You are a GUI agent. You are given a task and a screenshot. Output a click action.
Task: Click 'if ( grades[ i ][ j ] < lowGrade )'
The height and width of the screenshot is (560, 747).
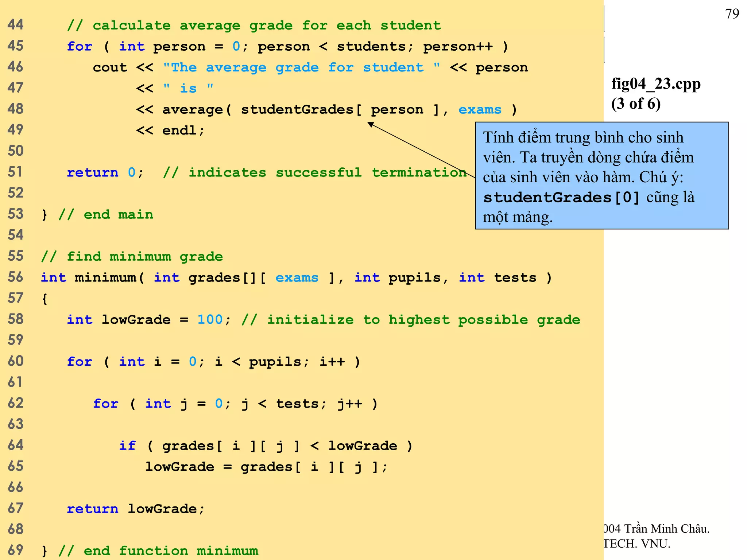click(266, 446)
